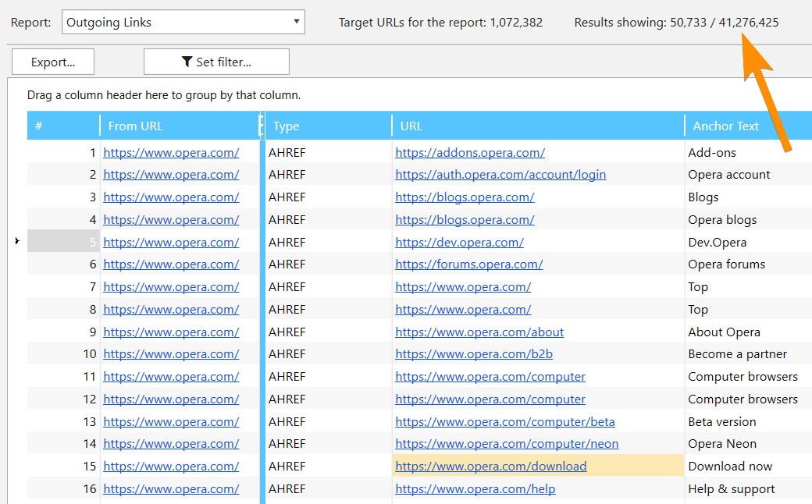Screen dimensions: 812x504
Task: Open the Set filter... dialog
Action: pos(216,62)
